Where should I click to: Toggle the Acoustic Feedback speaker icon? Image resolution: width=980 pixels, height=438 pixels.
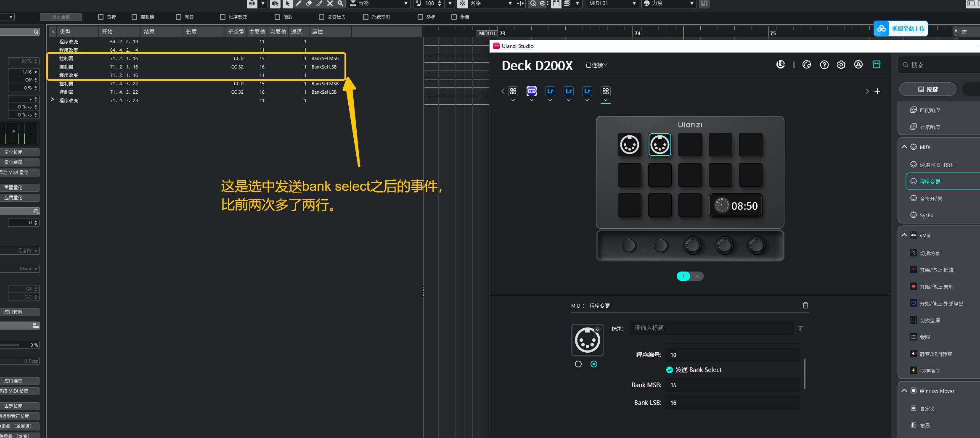click(x=275, y=3)
